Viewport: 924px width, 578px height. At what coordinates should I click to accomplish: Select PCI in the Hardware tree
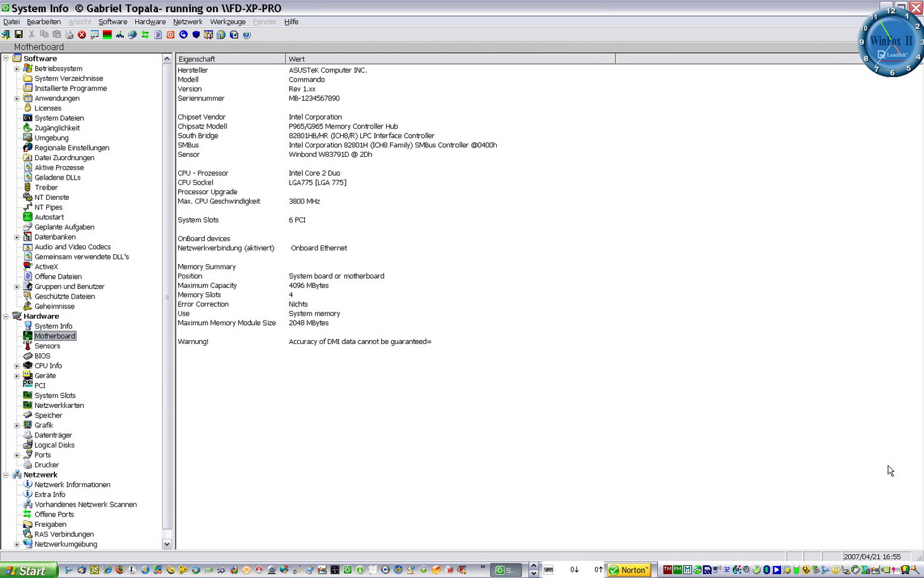click(x=40, y=386)
